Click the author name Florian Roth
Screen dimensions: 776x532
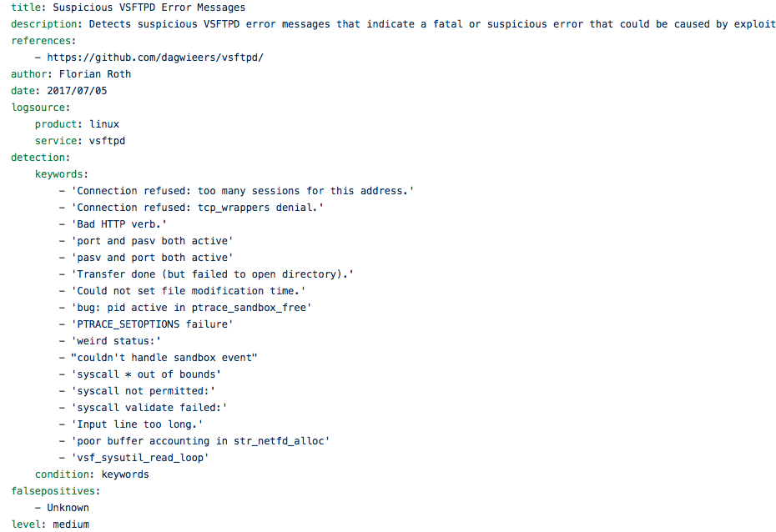coord(95,74)
